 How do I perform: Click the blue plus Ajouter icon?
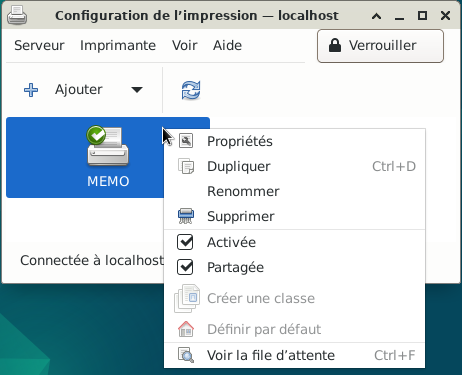[31, 90]
